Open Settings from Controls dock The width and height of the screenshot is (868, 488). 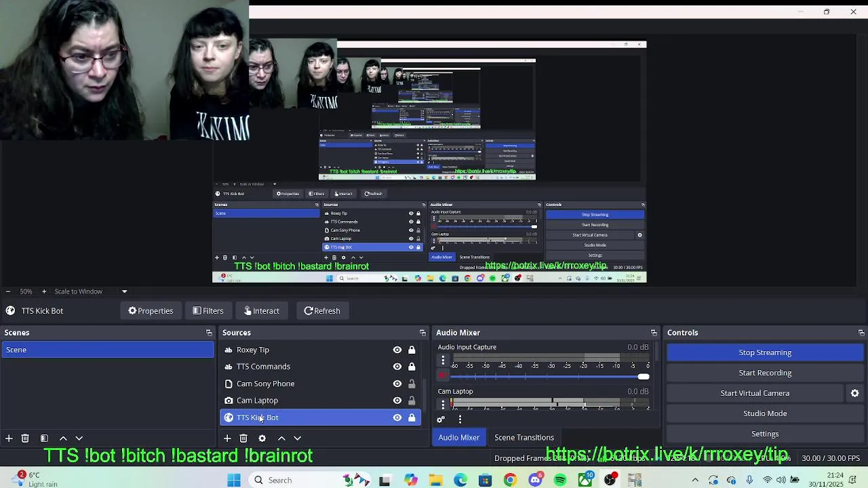tap(765, 434)
